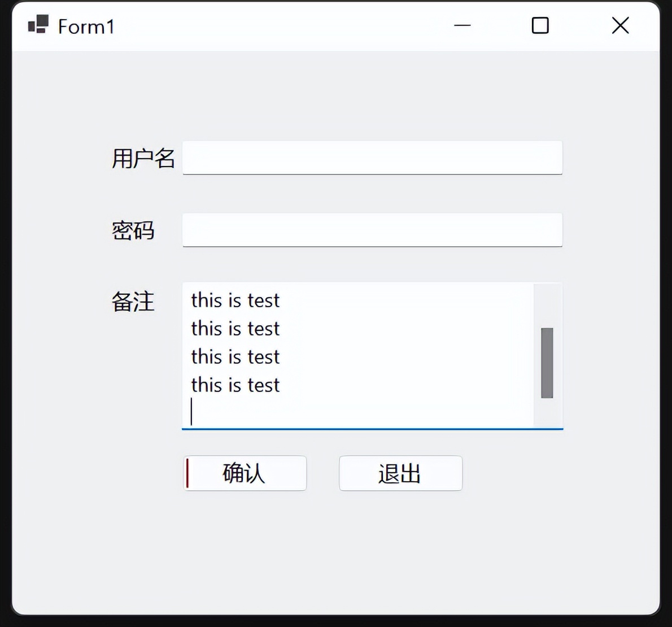The image size is (672, 627).
Task: Click the third 'this is test' line
Action: pos(235,357)
